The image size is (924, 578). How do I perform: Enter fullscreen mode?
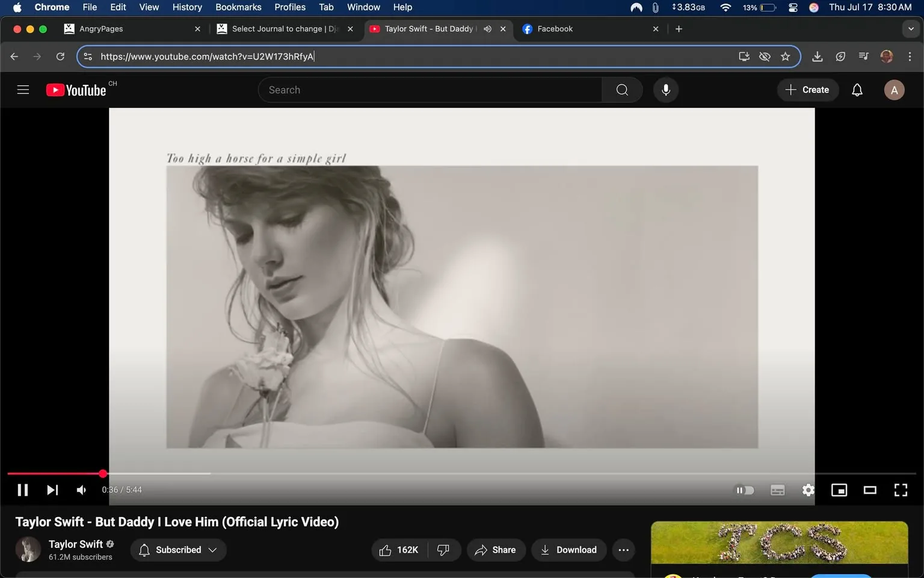pos(901,489)
